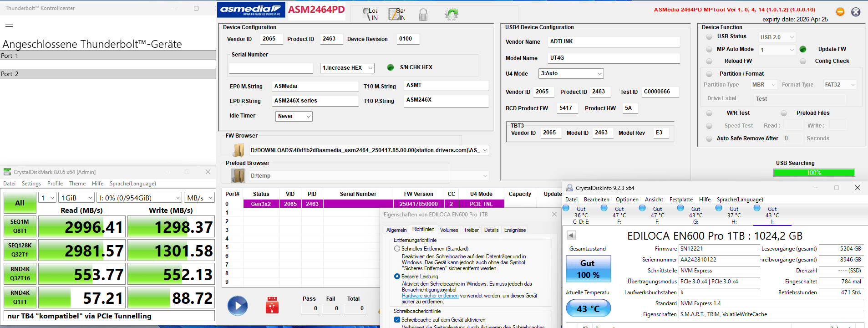Open Settings menu in CrystalDiskMark

coord(31,184)
